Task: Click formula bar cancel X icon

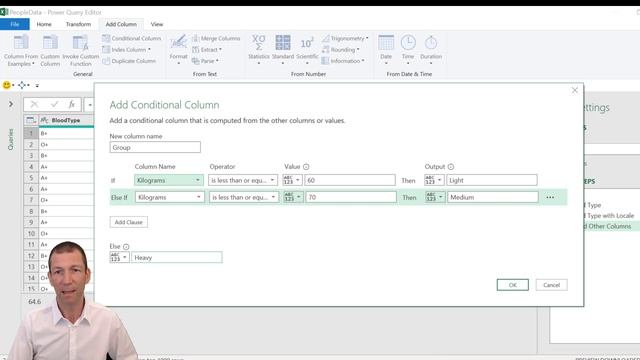Action: coord(34,104)
